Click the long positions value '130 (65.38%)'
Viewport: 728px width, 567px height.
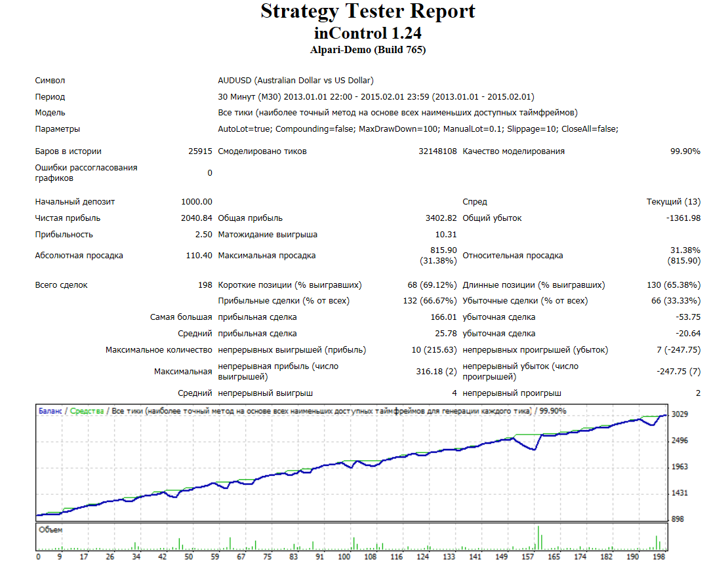click(674, 285)
